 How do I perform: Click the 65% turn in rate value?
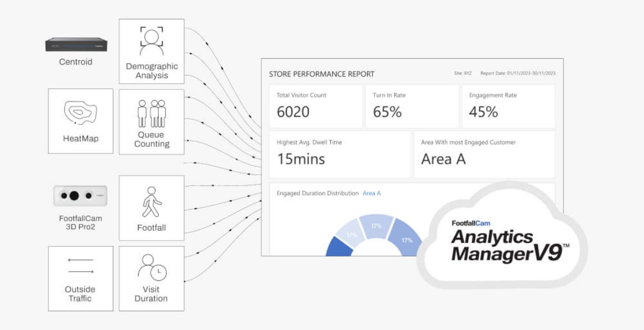point(387,112)
